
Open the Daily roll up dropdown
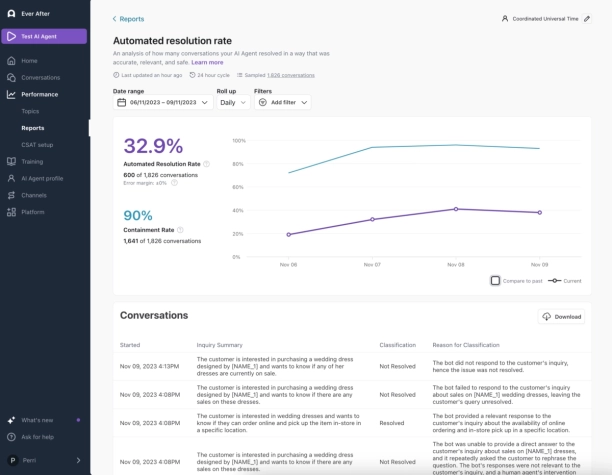click(x=232, y=102)
